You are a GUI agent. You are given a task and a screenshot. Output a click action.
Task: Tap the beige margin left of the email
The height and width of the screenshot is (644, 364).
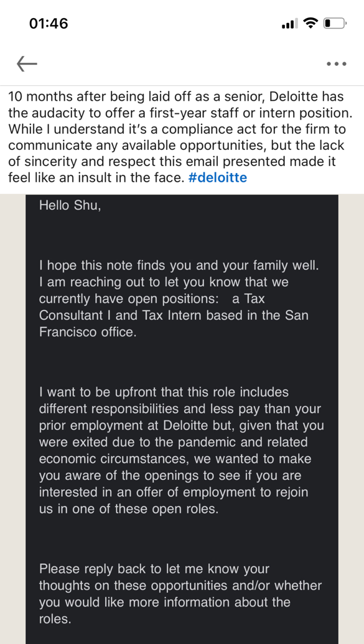coord(12,419)
